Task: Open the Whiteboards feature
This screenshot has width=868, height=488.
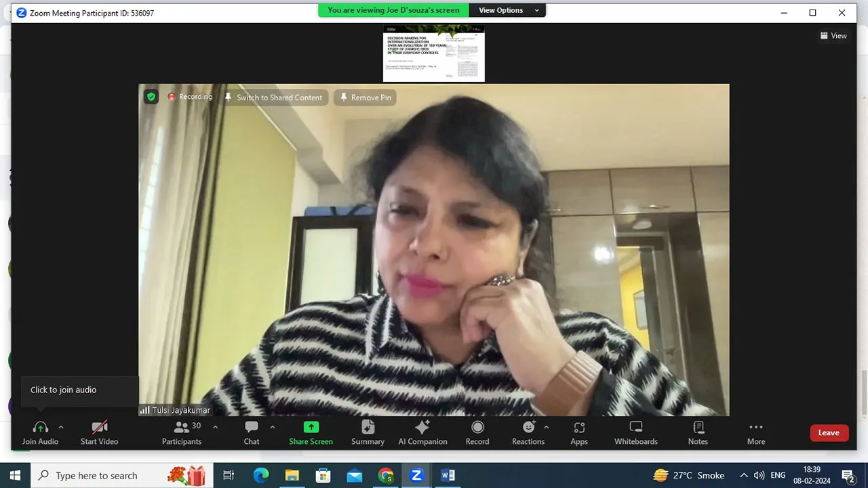Action: tap(635, 432)
